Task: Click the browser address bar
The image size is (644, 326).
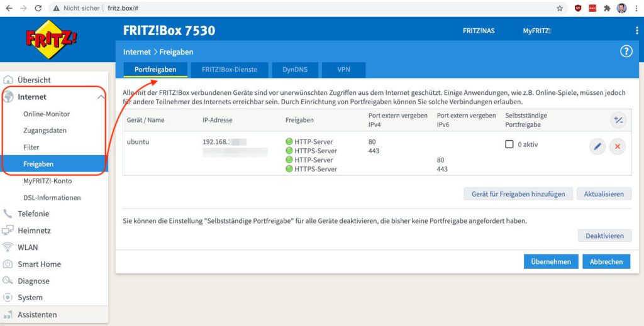Action: pyautogui.click(x=308, y=8)
